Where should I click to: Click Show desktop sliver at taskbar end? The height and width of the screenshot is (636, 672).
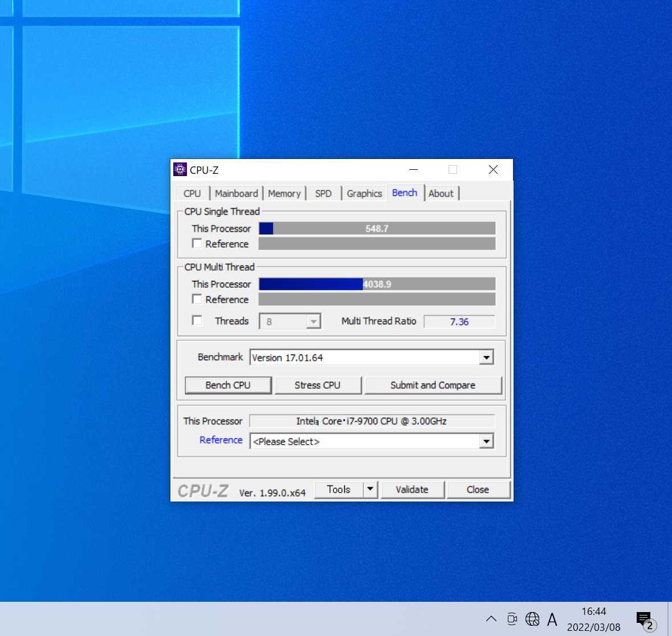pos(669,619)
